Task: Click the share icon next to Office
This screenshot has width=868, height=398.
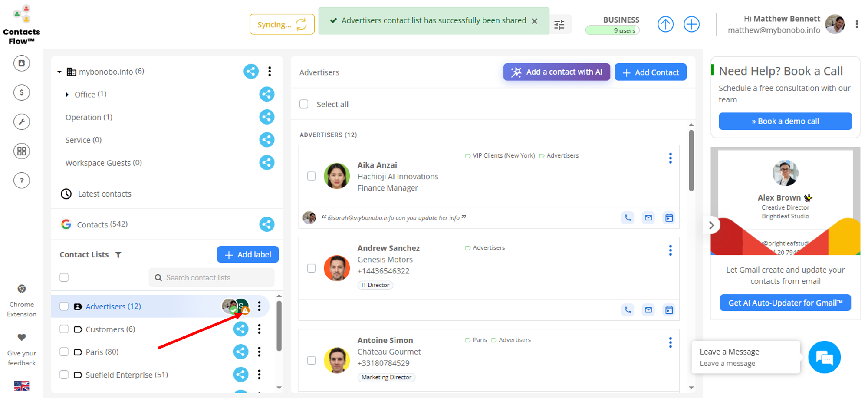Action: tap(266, 94)
